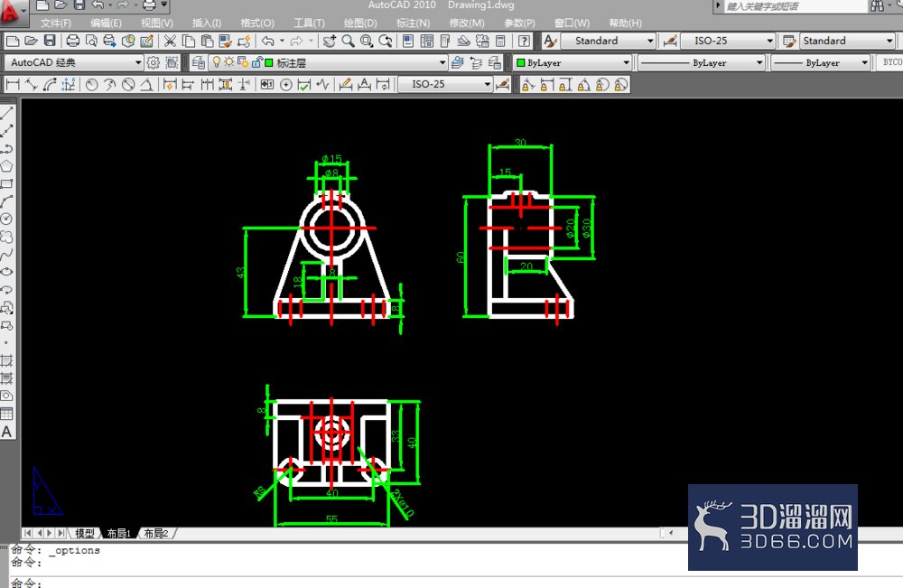Image resolution: width=903 pixels, height=588 pixels.
Task: Open the 编辑(E) menu
Action: click(106, 23)
